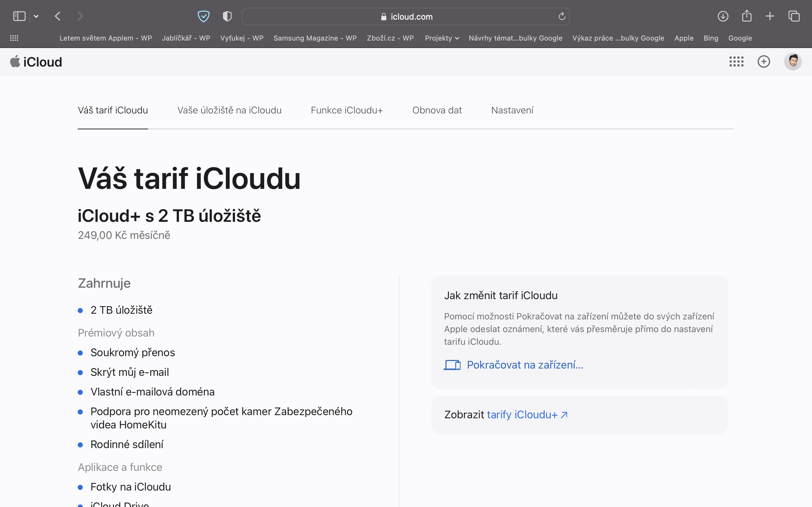Open the Nastavení tab
The image size is (812, 507).
pyautogui.click(x=512, y=110)
